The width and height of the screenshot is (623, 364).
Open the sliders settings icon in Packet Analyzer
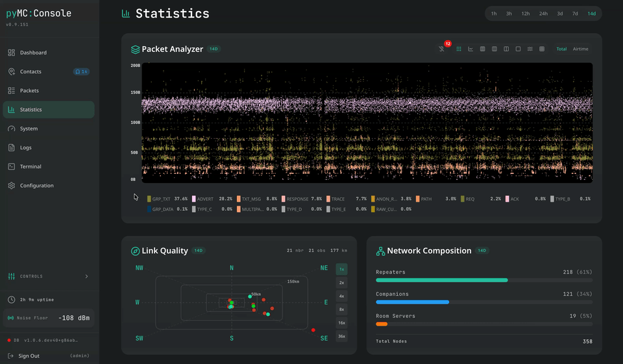coord(530,49)
